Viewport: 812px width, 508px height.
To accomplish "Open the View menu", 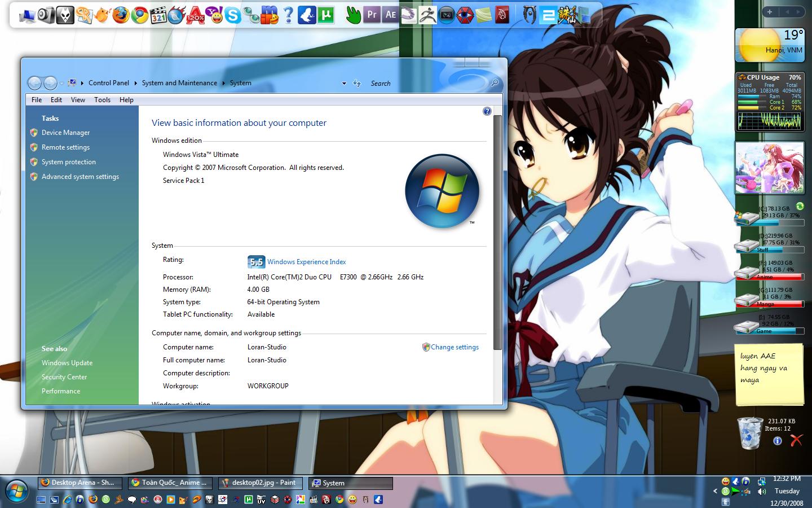I will point(78,100).
